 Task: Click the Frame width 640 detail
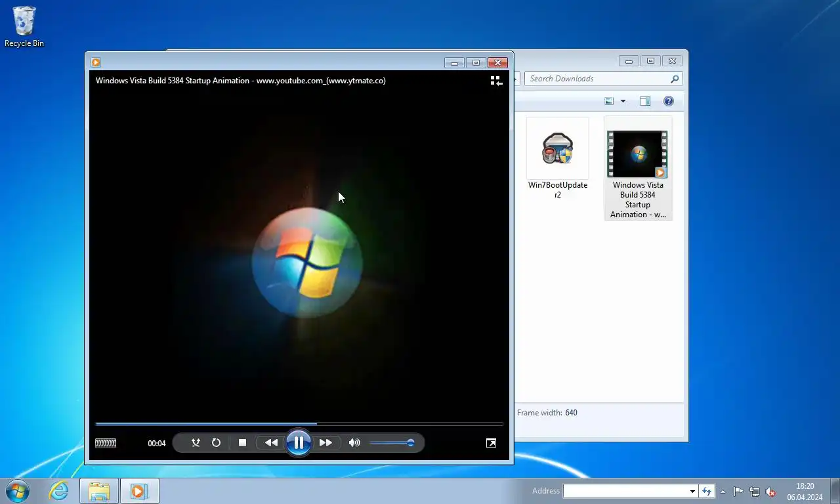[547, 413]
